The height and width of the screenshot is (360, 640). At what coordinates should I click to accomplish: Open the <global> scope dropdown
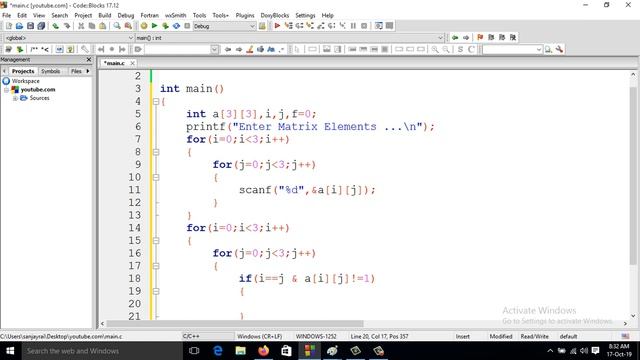tap(131, 38)
